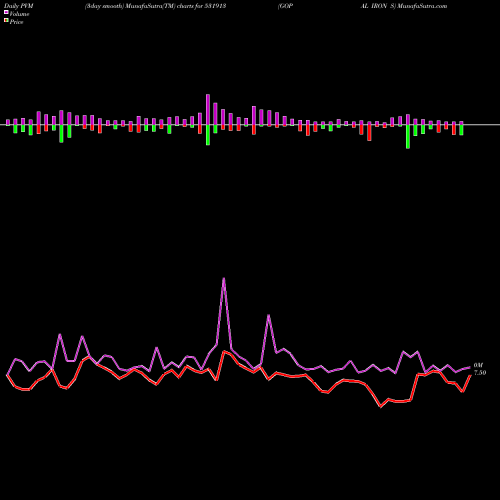Click the '0M' volume value label

(x=478, y=365)
